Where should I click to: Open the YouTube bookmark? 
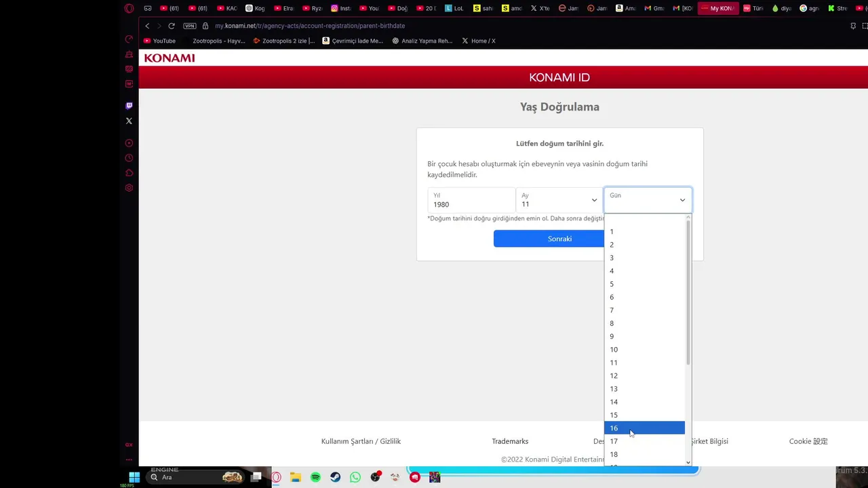pos(159,41)
